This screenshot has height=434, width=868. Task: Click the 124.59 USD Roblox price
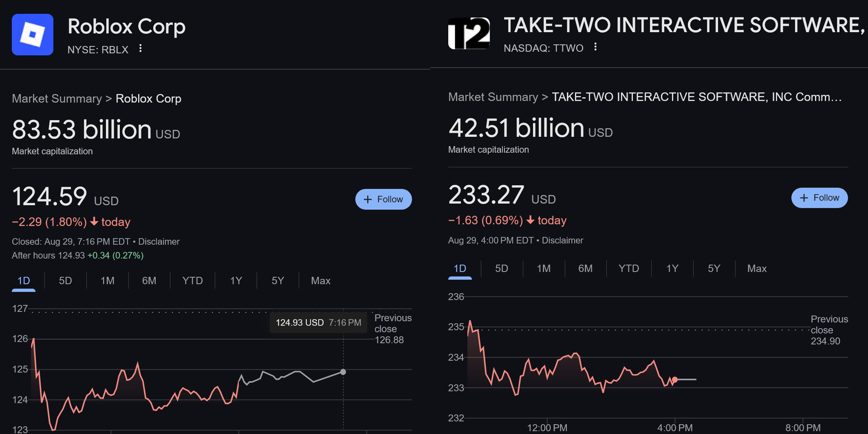65,196
